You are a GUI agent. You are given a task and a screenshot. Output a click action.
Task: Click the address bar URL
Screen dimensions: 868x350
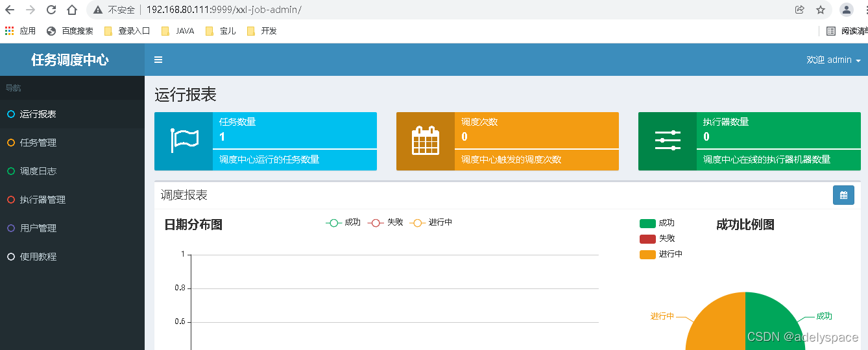pos(224,10)
